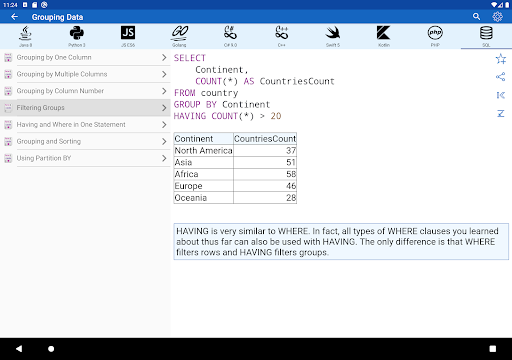Expand Grouping by Multiple Columns chevron
The image size is (512, 360).
point(164,74)
